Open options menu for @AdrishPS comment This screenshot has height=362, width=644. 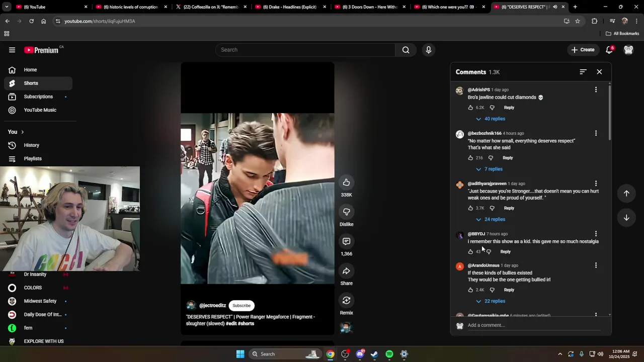tap(596, 89)
